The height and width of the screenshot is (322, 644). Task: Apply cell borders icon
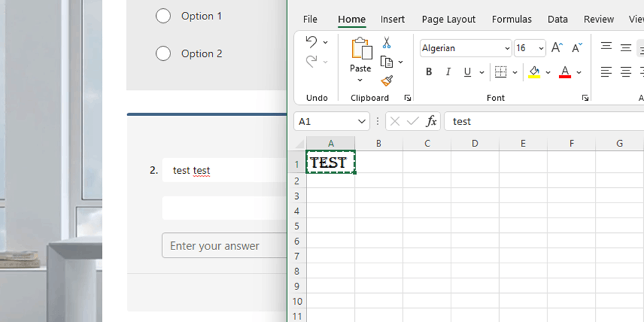coord(500,72)
